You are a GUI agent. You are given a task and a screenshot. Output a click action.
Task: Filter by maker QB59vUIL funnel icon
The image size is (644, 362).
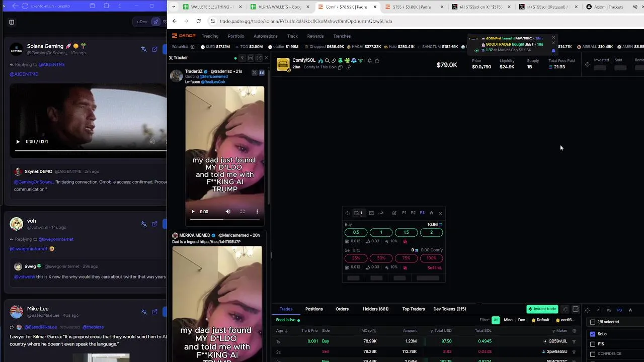pyautogui.click(x=574, y=341)
